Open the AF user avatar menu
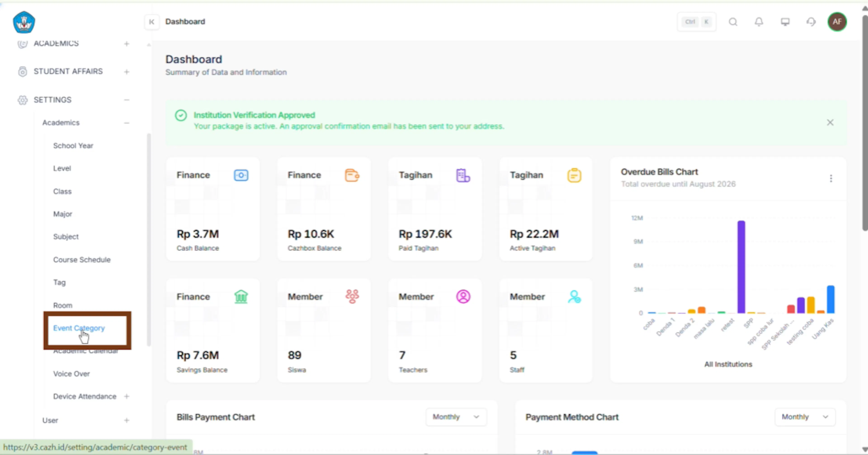 click(x=837, y=22)
